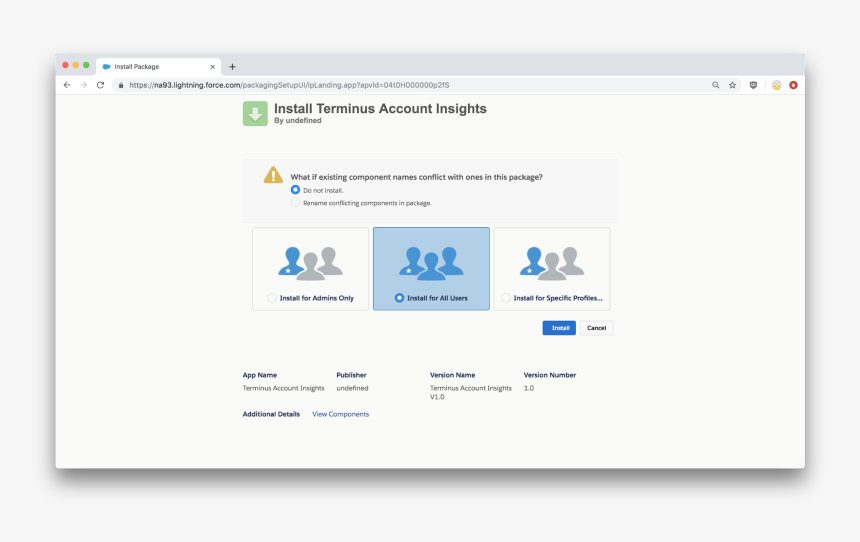Click the browser forward arrow

click(83, 85)
